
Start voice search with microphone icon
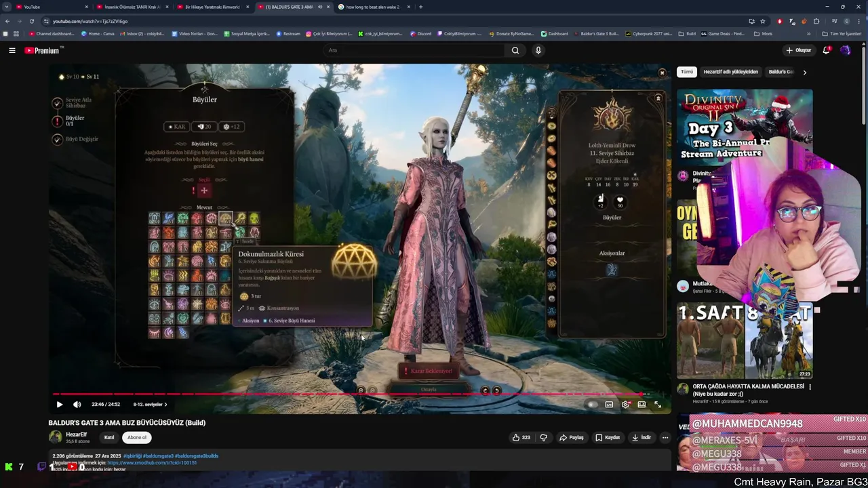[538, 50]
